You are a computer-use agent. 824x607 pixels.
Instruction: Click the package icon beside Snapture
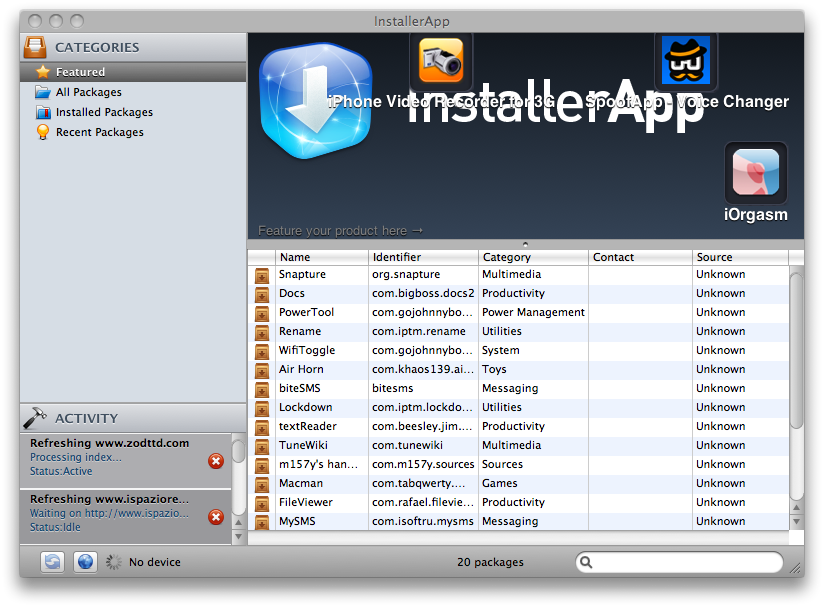[x=262, y=275]
